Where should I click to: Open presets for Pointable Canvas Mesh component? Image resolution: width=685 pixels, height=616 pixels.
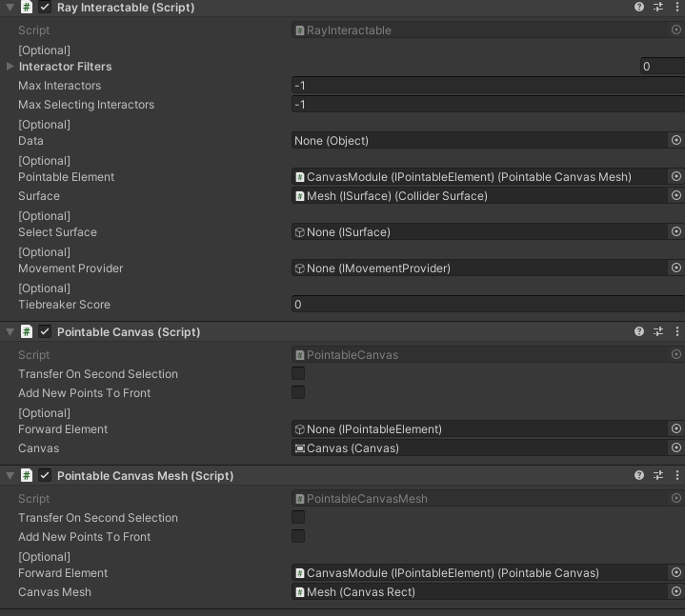click(x=658, y=475)
